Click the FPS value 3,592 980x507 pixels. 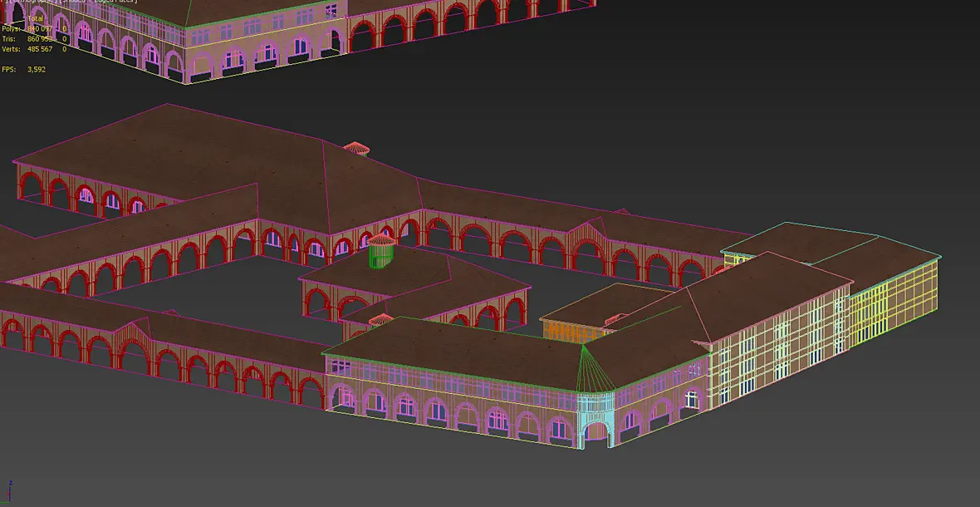(37, 69)
